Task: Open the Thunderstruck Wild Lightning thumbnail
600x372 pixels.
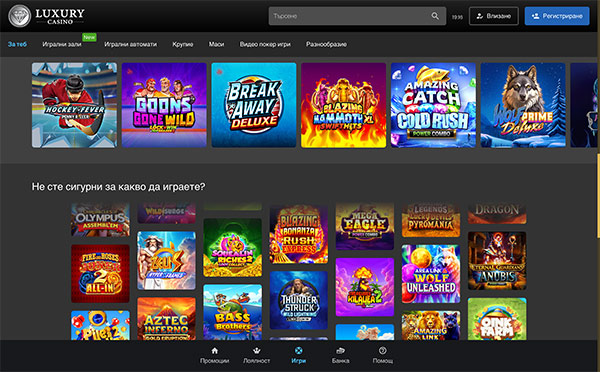Action: click(299, 300)
